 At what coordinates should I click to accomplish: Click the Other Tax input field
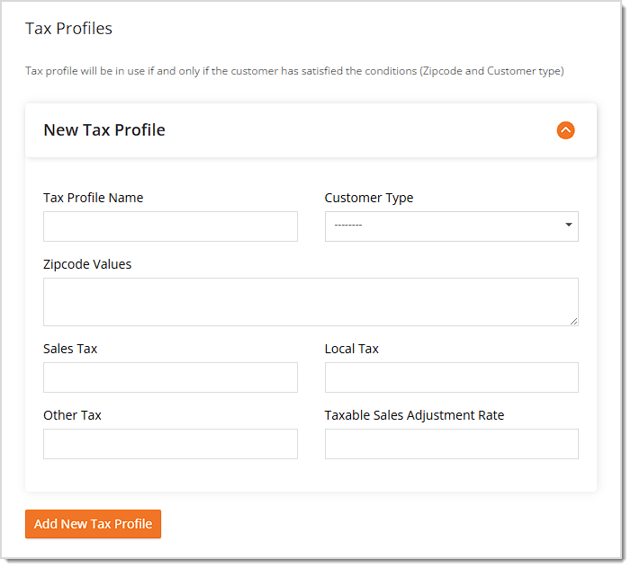[170, 444]
